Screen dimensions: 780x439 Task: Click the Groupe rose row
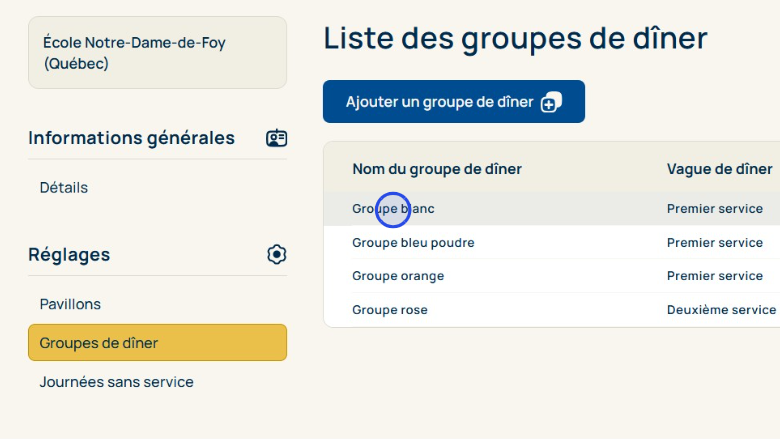[390, 310]
